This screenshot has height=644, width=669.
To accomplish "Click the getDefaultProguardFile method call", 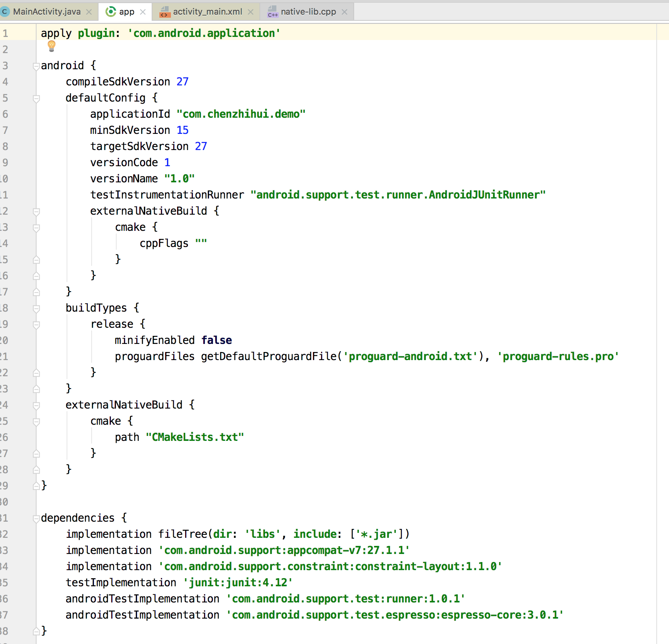I will coord(269,356).
